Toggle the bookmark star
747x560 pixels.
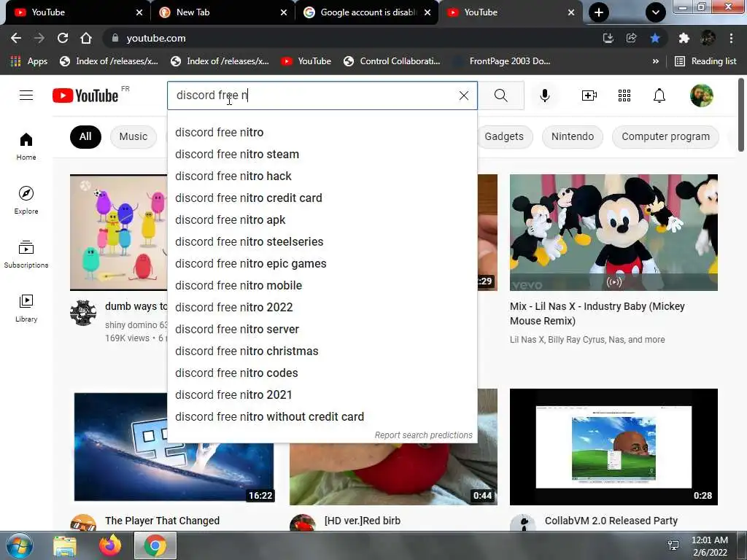point(655,38)
